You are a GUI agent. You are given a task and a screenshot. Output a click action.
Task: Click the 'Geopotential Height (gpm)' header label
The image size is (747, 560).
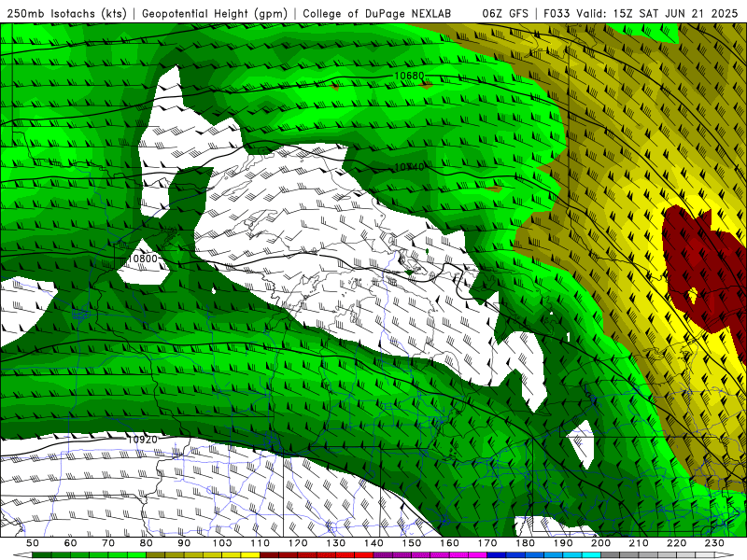(215, 13)
